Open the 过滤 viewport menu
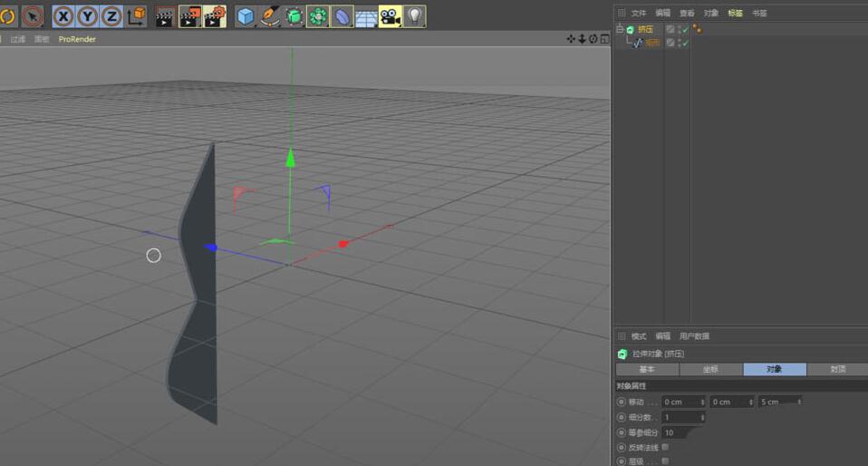This screenshot has height=466, width=868. click(x=18, y=39)
